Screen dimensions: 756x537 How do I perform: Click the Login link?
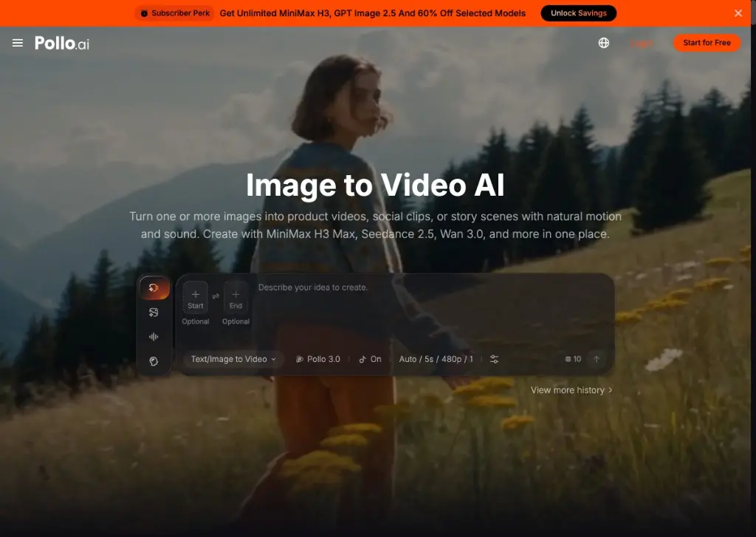pos(641,44)
